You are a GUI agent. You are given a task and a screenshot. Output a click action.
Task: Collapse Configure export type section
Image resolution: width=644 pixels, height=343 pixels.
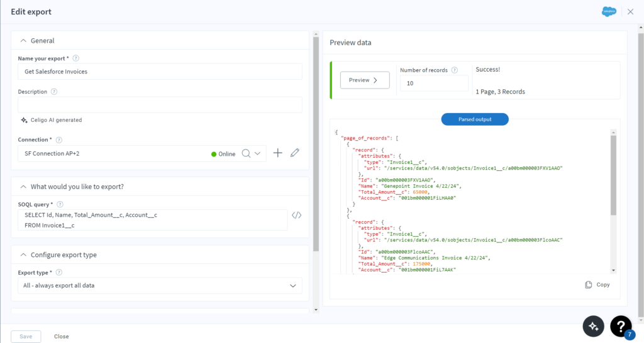[23, 255]
